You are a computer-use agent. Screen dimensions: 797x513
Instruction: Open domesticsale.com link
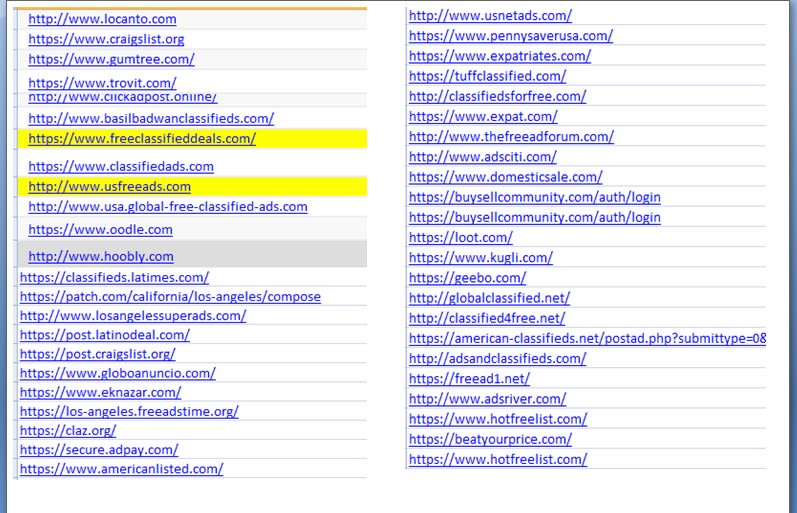(505, 177)
